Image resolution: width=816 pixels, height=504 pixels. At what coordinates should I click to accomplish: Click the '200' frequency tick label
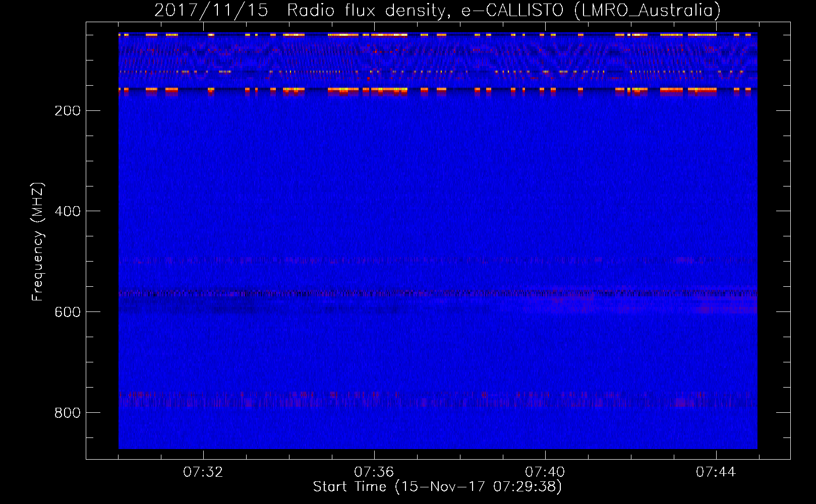[x=68, y=110]
